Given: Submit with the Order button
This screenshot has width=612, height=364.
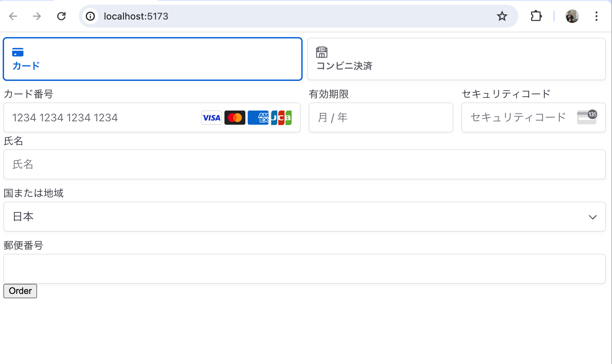Looking at the screenshot, I should [20, 291].
